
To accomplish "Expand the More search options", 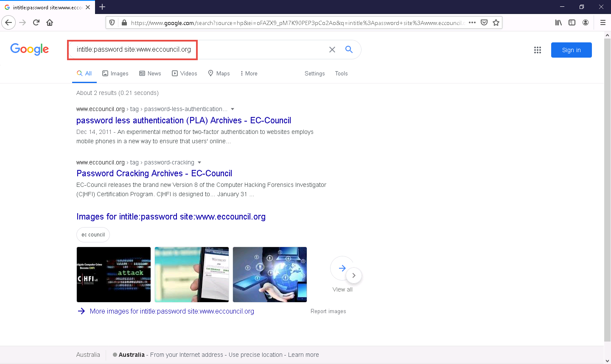I will click(249, 73).
